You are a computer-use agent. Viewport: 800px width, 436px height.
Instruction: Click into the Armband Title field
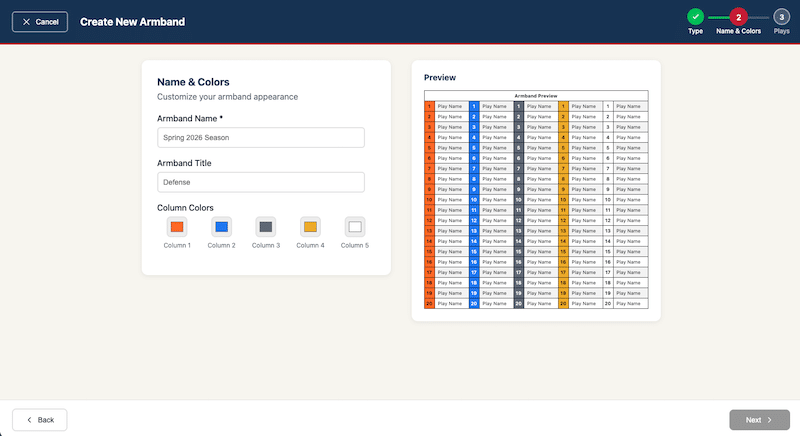261,182
